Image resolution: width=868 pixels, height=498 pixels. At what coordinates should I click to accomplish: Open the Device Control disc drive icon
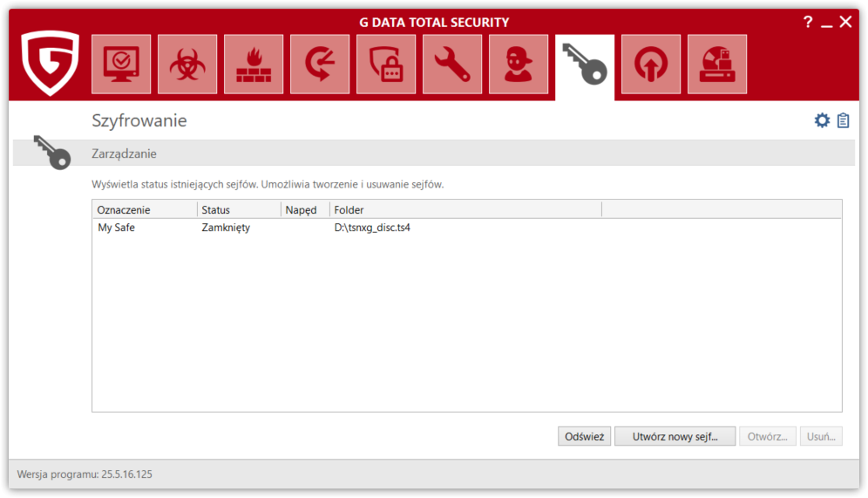point(717,65)
